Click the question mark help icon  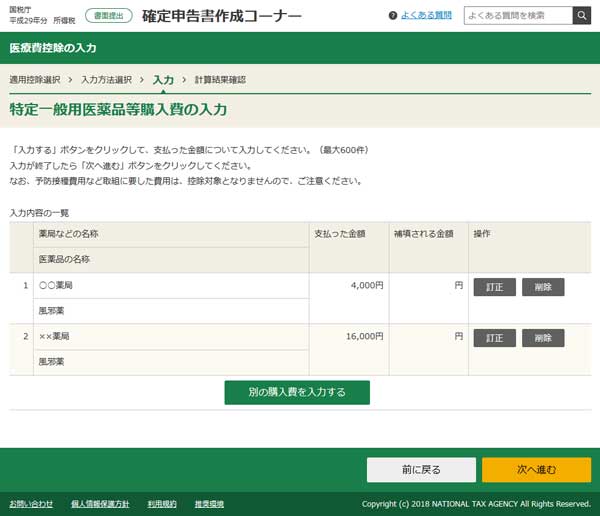(393, 15)
